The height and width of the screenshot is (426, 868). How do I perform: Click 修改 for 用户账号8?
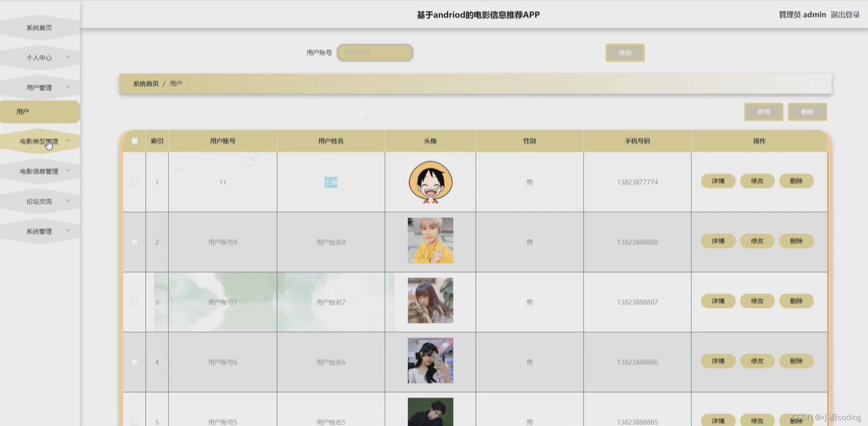pos(757,241)
